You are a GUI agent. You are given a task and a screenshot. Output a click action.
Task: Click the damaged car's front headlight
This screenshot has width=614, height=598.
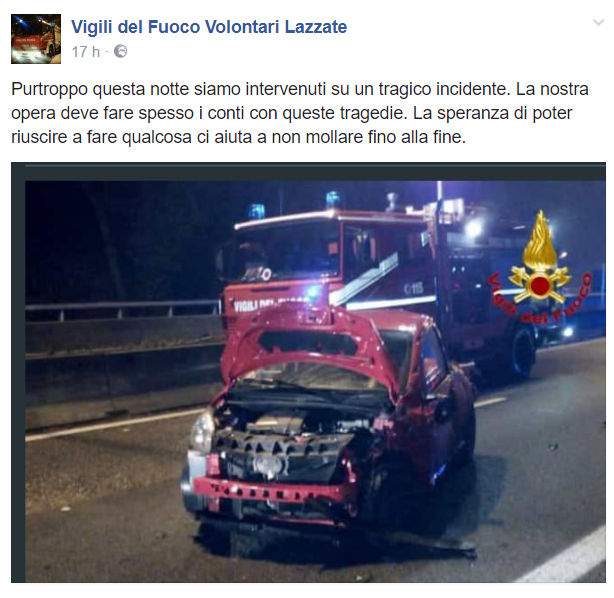tap(202, 431)
